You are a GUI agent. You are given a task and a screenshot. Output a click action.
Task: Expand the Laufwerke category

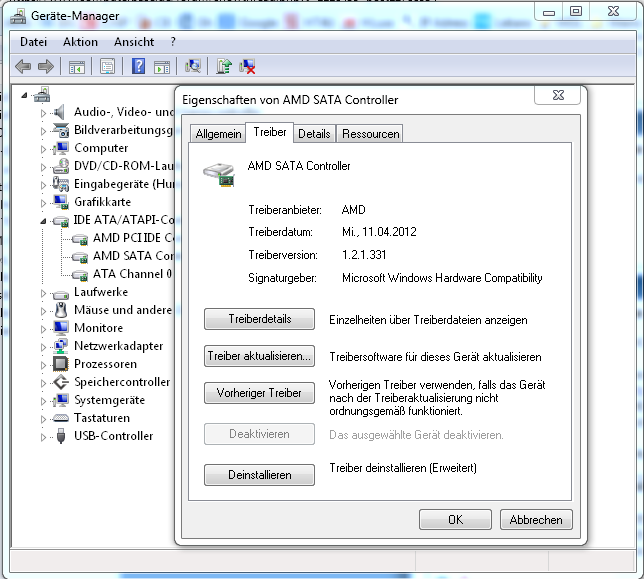(x=43, y=293)
